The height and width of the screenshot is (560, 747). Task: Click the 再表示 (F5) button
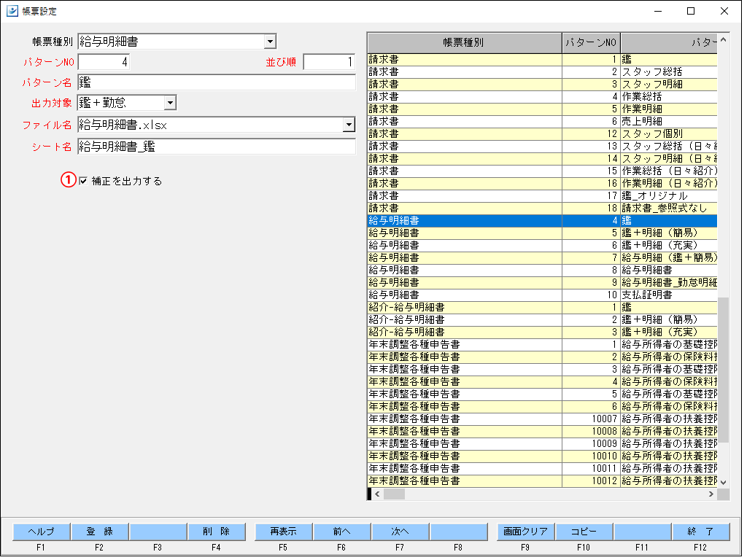click(x=282, y=532)
